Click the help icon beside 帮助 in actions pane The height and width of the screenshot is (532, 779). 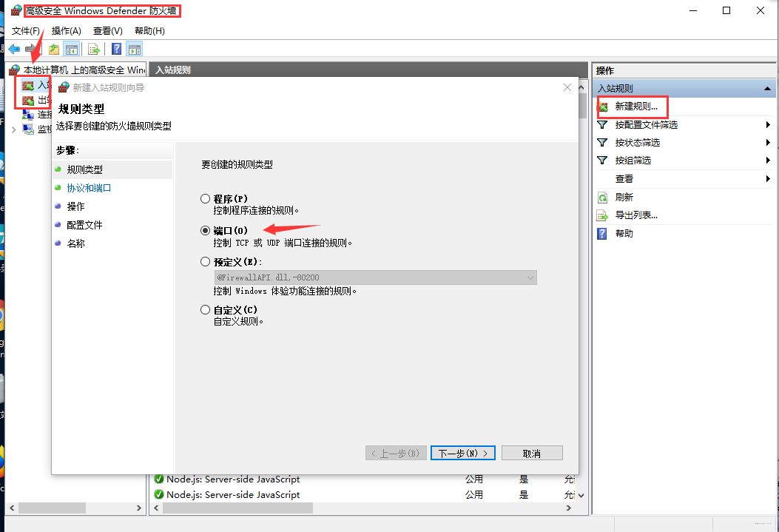[602, 234]
